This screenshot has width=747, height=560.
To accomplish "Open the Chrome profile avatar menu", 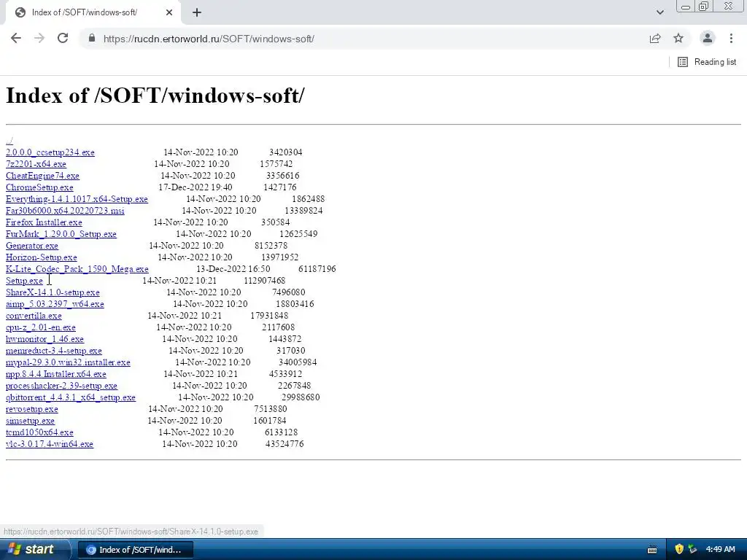I will pos(708,39).
